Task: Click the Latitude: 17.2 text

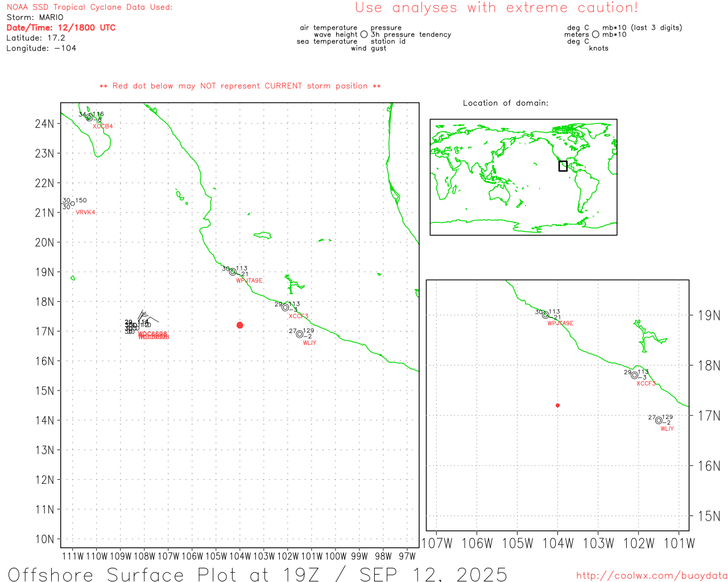Action: click(36, 38)
